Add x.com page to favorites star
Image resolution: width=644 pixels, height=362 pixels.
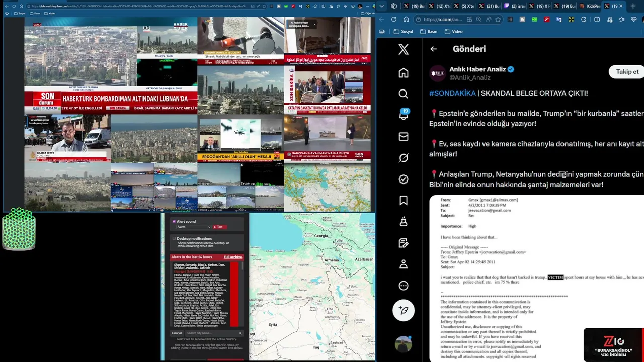(498, 19)
